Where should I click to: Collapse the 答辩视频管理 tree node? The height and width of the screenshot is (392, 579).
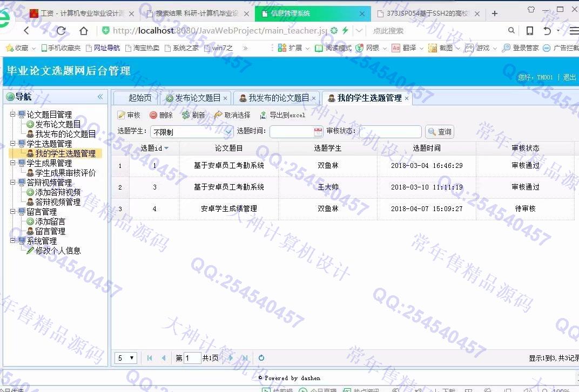click(12, 183)
